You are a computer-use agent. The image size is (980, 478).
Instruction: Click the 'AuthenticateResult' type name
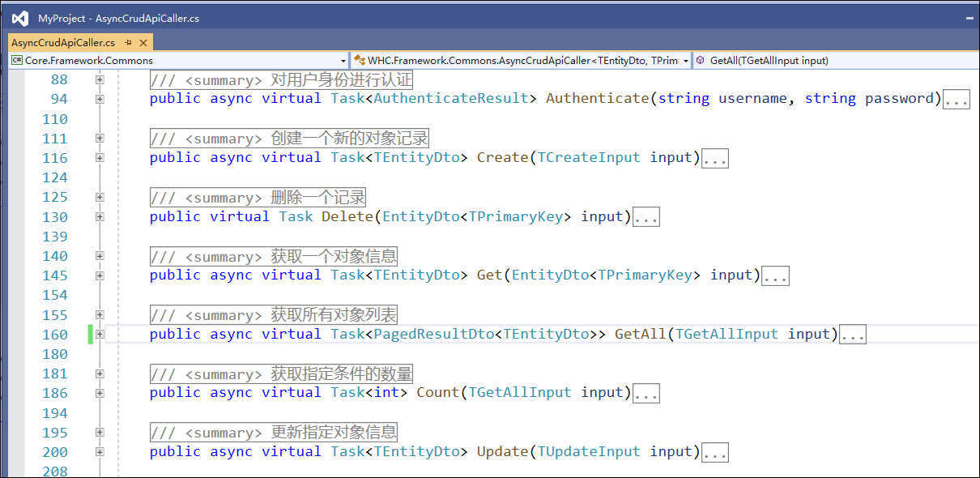[451, 99]
